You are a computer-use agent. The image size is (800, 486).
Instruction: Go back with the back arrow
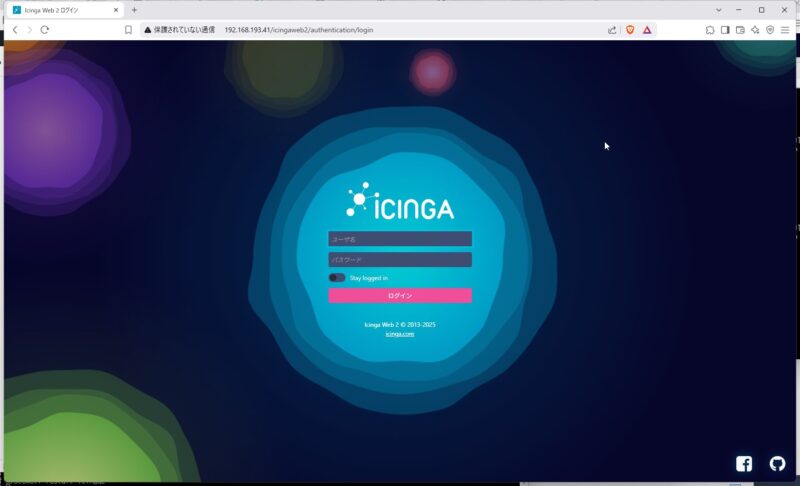(x=15, y=30)
